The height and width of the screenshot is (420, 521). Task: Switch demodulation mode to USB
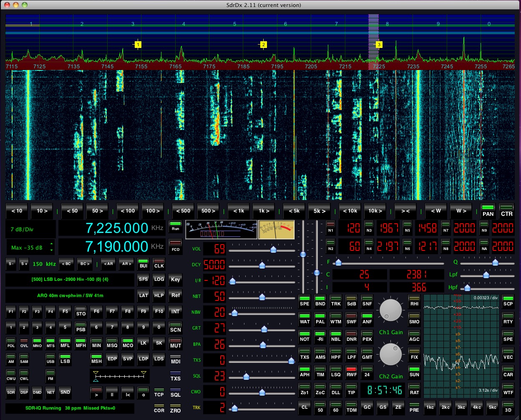pos(50,360)
